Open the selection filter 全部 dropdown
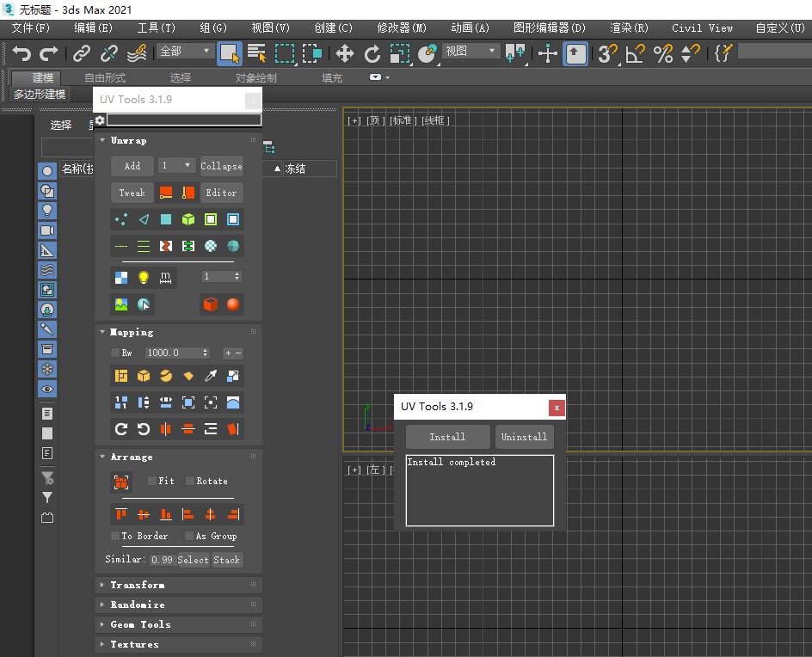The width and height of the screenshot is (812, 657). tap(185, 51)
